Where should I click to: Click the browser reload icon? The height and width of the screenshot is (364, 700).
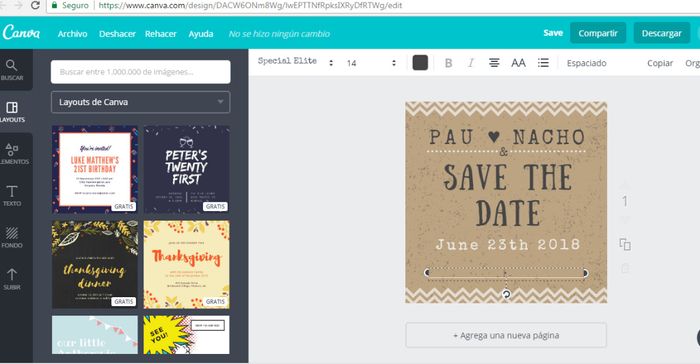(x=35, y=5)
